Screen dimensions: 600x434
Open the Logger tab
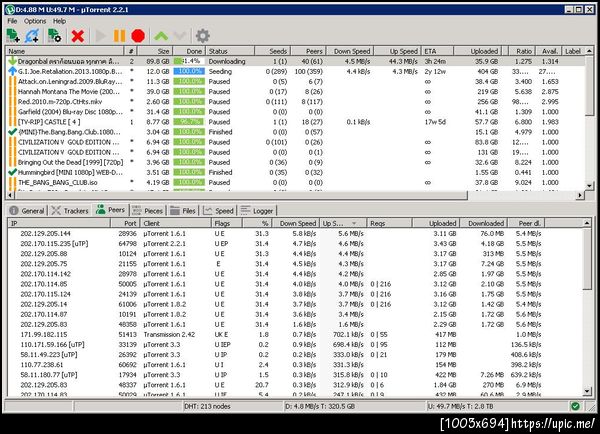tap(257, 210)
